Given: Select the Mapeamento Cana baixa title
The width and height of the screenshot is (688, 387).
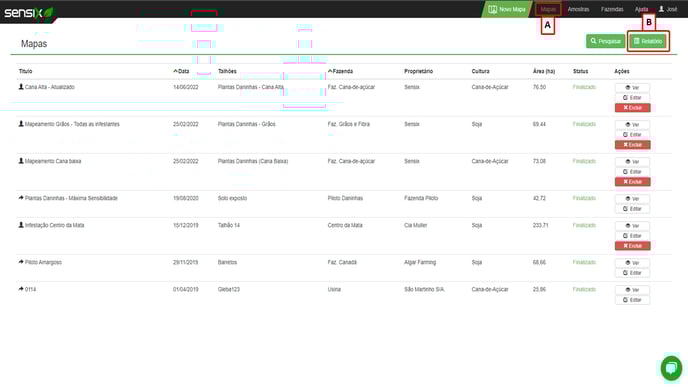Looking at the screenshot, I should (x=53, y=161).
